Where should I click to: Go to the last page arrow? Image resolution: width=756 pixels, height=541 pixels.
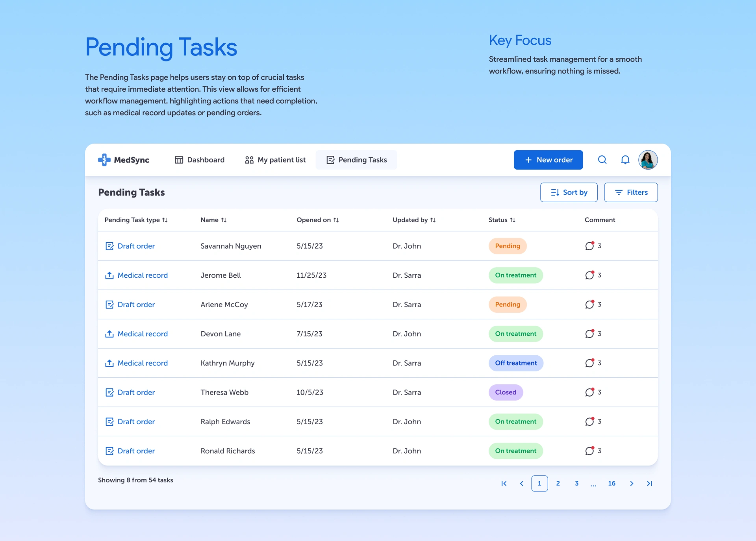(x=649, y=484)
